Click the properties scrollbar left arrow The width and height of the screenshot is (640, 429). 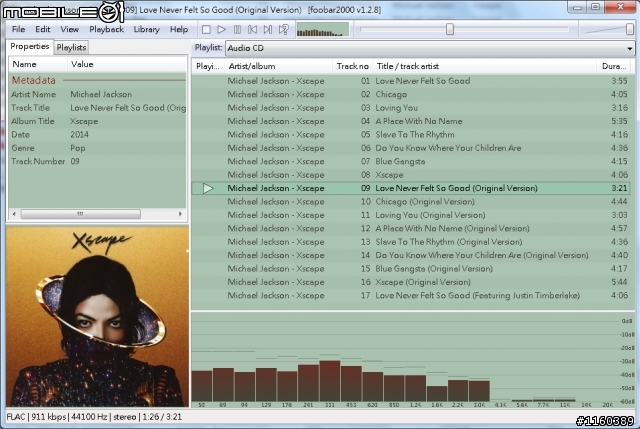(14, 214)
